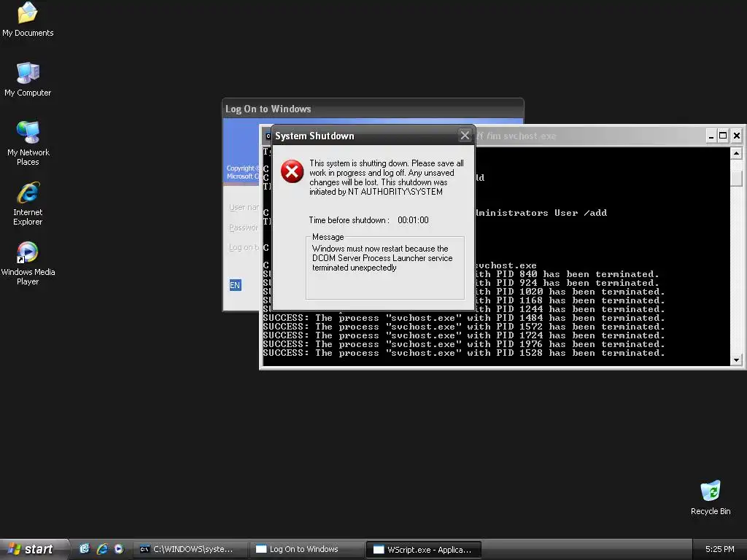Click console line with PID 1976
The height and width of the screenshot is (560, 747).
(x=463, y=344)
